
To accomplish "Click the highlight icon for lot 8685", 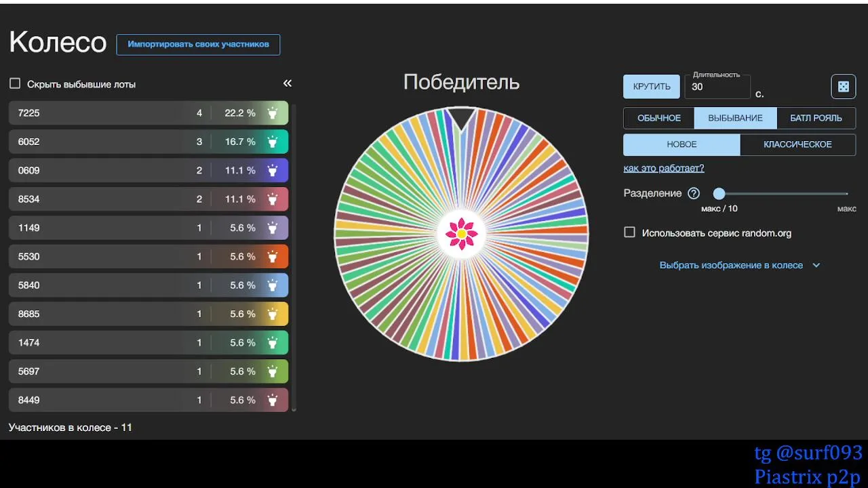I will point(272,314).
